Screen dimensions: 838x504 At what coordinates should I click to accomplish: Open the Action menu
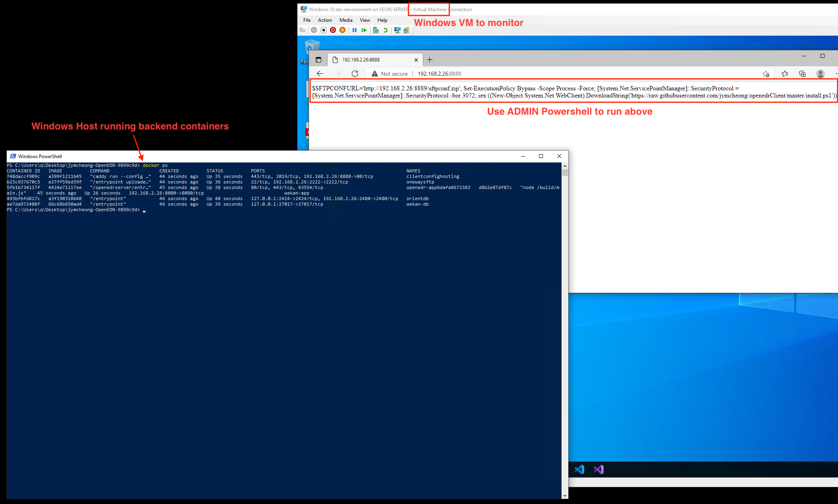(x=325, y=20)
